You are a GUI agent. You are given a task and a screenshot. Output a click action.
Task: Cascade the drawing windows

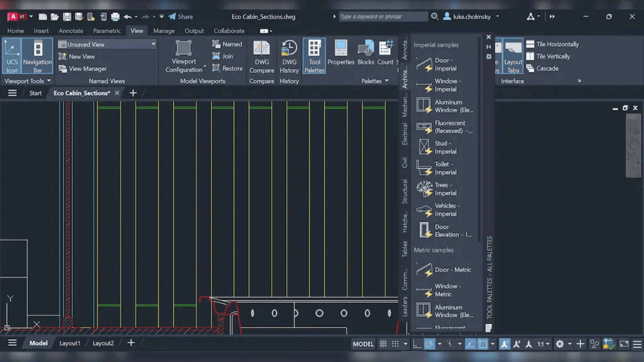pyautogui.click(x=547, y=68)
